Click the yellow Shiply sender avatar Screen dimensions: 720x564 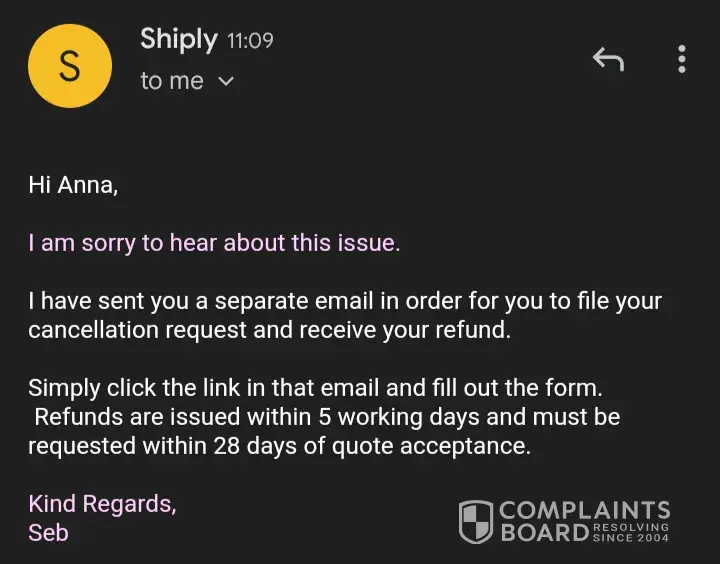click(x=69, y=65)
